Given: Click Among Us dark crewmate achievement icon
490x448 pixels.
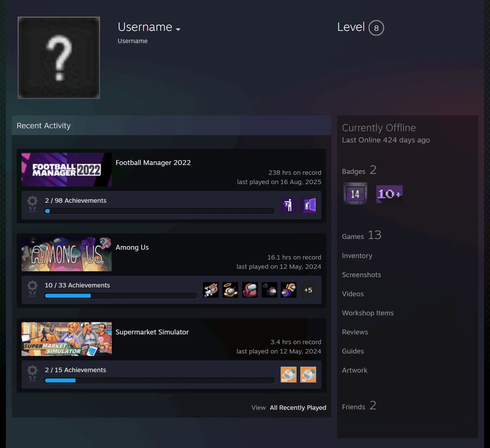Looking at the screenshot, I should click(x=269, y=290).
